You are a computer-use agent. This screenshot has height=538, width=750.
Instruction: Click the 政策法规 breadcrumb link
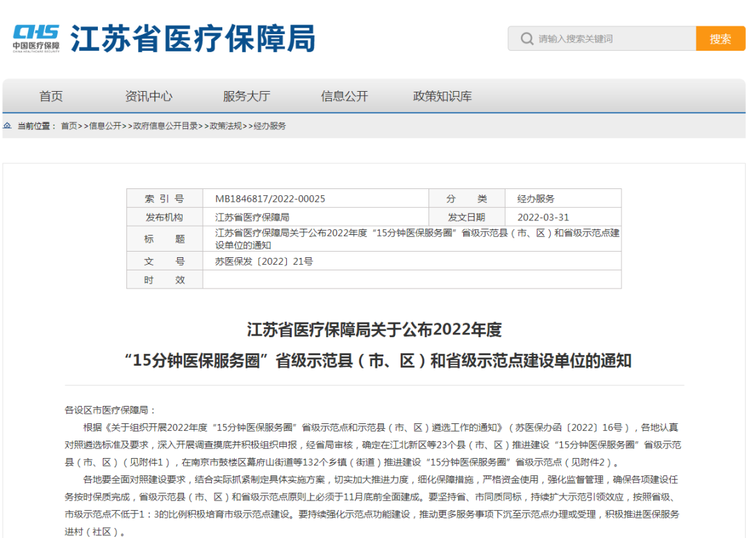(x=226, y=126)
